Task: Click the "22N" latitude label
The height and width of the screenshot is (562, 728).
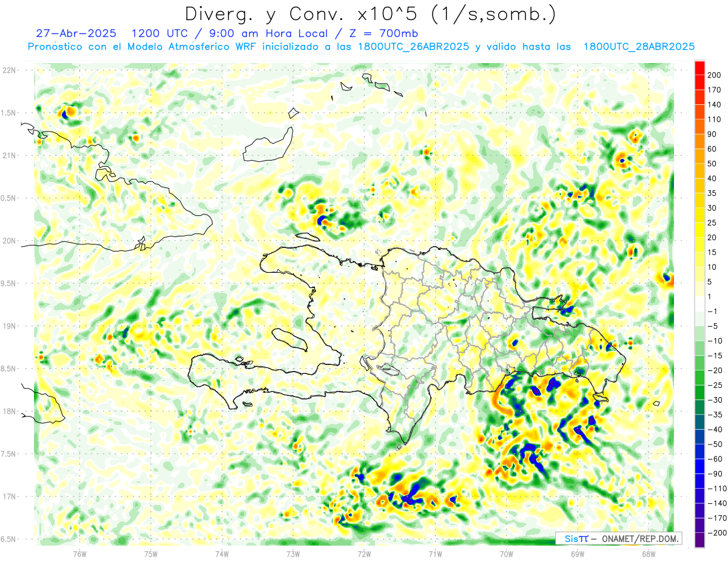Action: [8, 70]
